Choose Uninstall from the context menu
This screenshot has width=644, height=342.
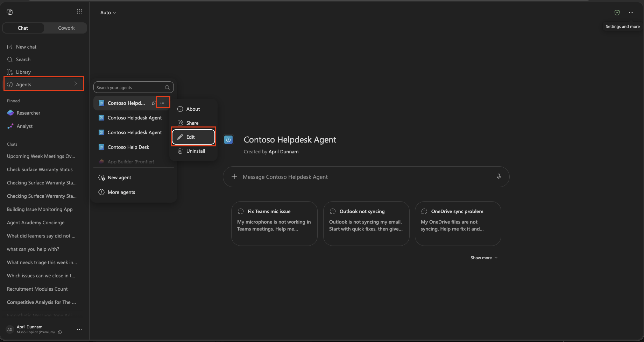pos(193,151)
